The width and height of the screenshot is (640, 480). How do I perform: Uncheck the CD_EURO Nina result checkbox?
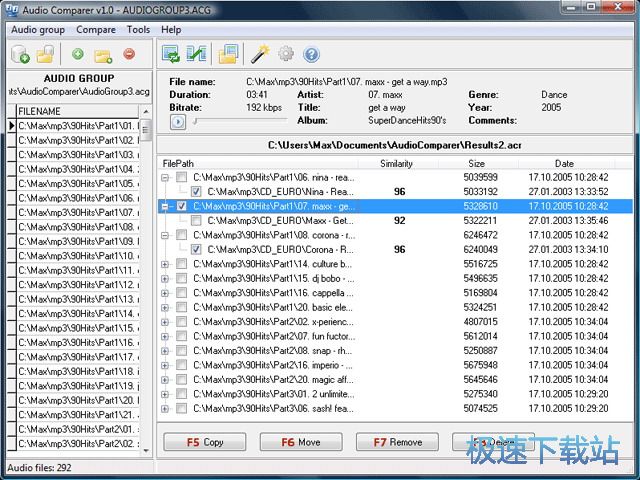coord(196,191)
